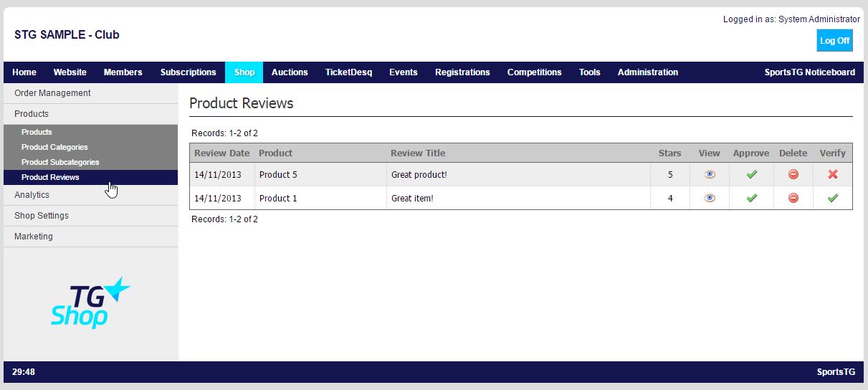Open Product Categories in the sidebar
This screenshot has height=390, width=868.
coord(91,147)
